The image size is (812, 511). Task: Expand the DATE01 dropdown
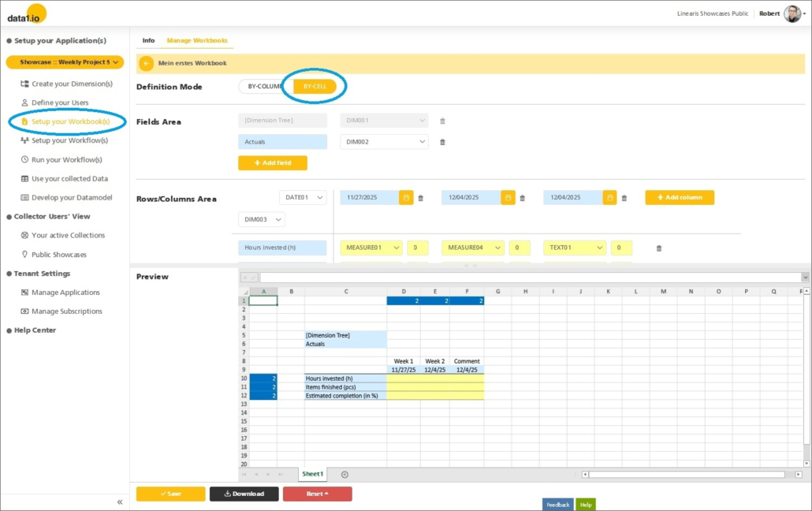(302, 198)
